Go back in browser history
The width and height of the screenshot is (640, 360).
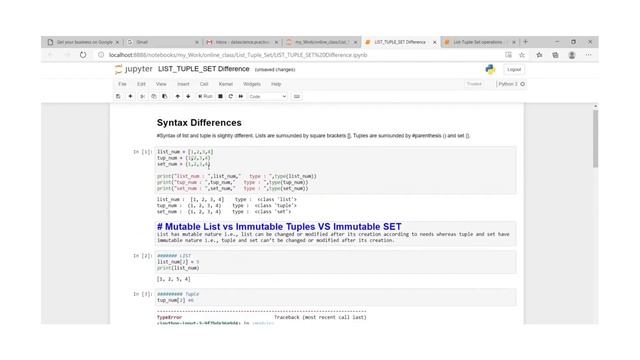(x=51, y=55)
